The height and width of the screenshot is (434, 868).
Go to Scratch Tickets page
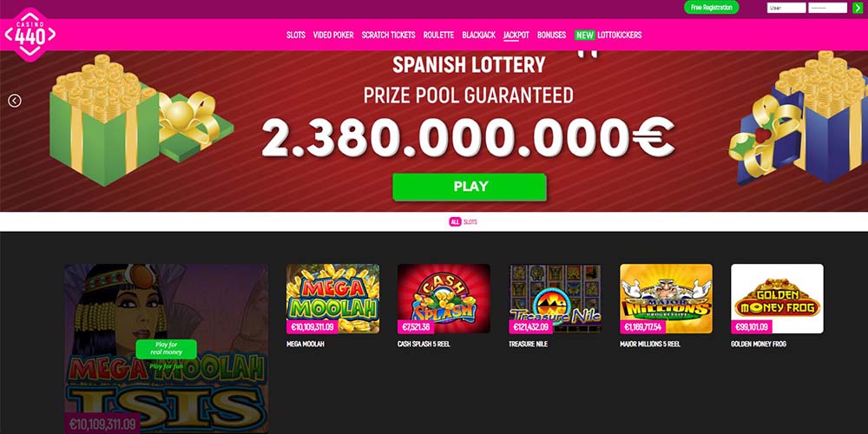(388, 35)
